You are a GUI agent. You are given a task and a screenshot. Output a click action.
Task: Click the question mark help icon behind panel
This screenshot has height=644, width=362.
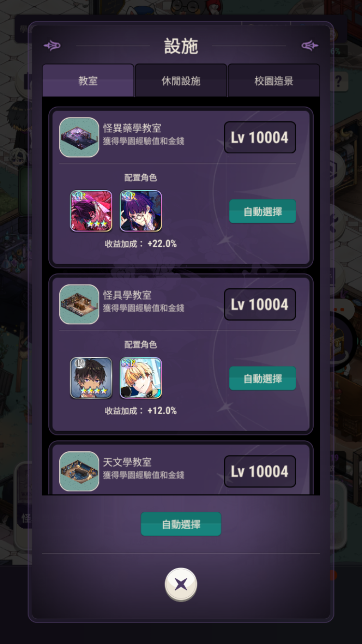[x=339, y=81]
